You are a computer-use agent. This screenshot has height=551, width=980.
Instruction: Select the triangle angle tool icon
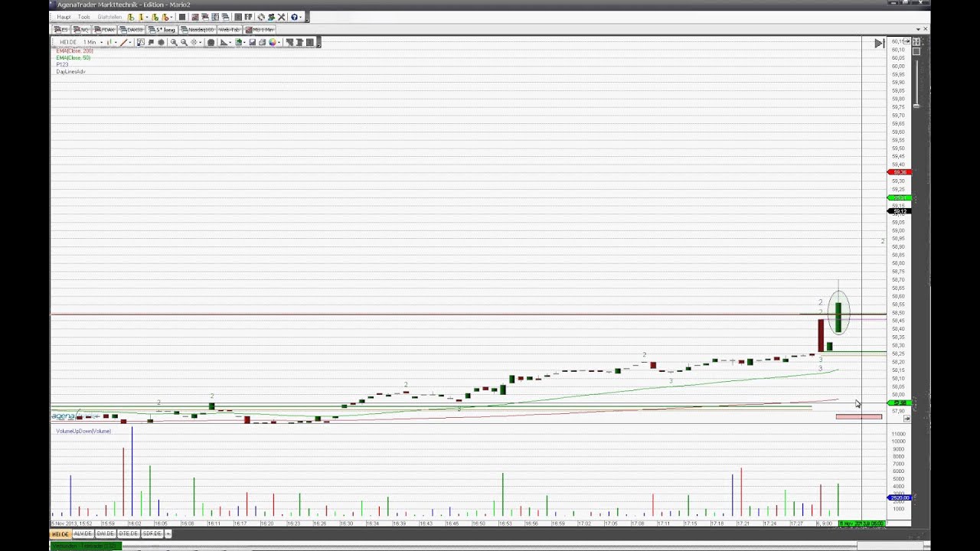[224, 42]
